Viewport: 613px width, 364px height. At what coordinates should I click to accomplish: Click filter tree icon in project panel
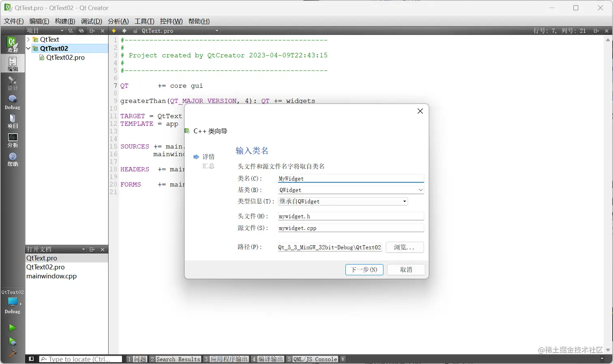point(71,31)
